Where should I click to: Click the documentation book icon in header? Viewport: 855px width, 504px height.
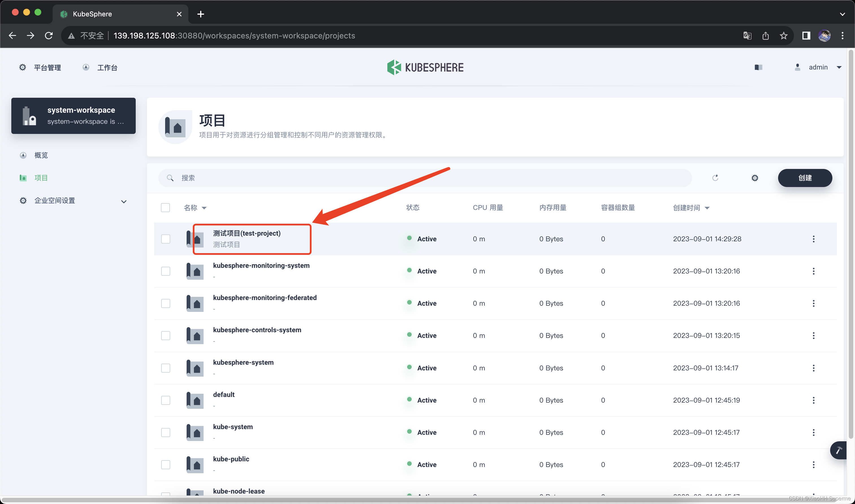[758, 67]
